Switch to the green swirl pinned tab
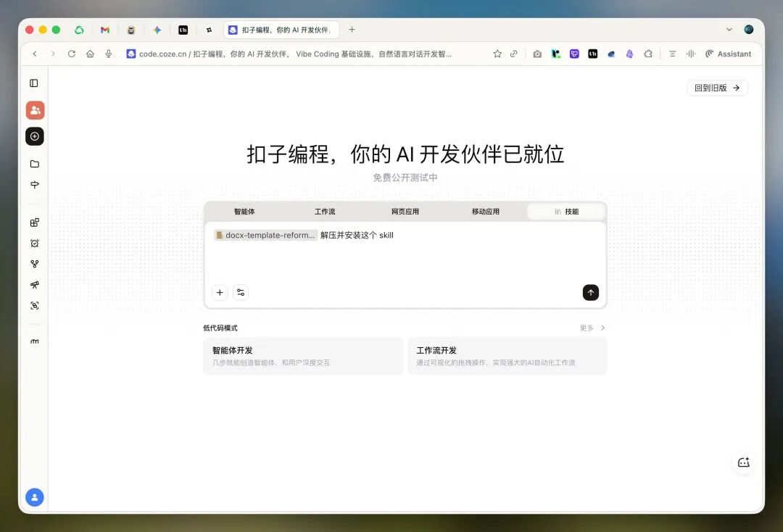This screenshot has width=783, height=532. 79,30
